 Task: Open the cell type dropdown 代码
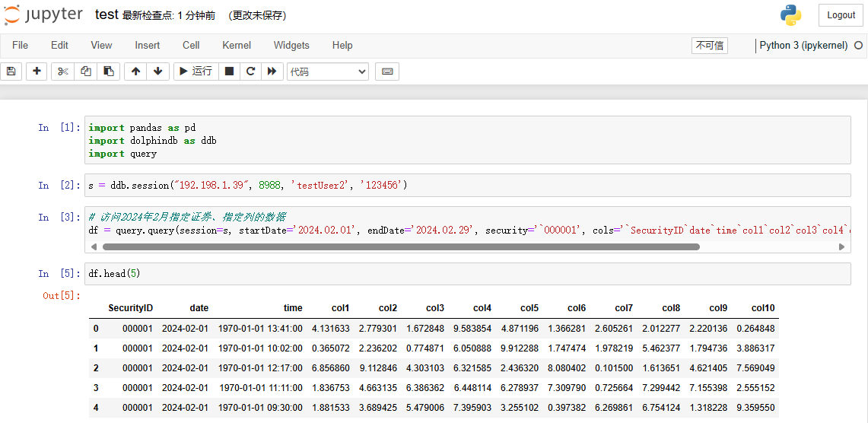[x=328, y=72]
